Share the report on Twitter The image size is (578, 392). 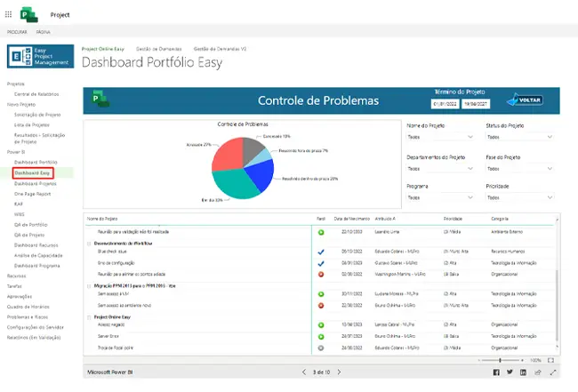pyautogui.click(x=510, y=372)
